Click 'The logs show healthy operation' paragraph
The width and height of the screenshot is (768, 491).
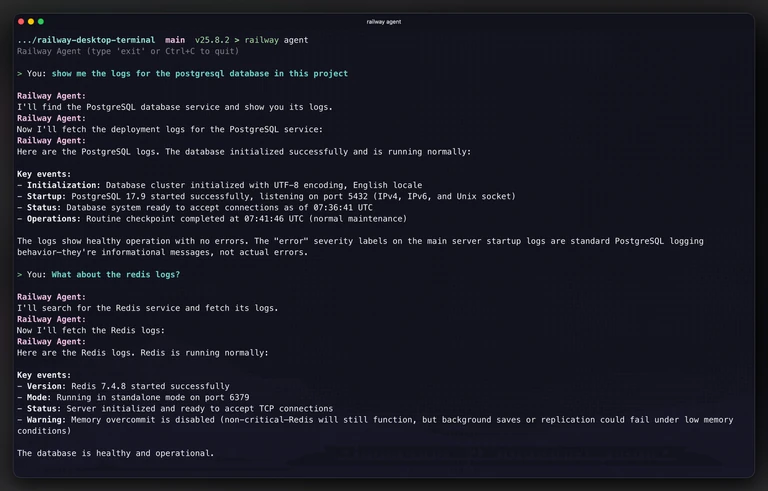tap(360, 246)
